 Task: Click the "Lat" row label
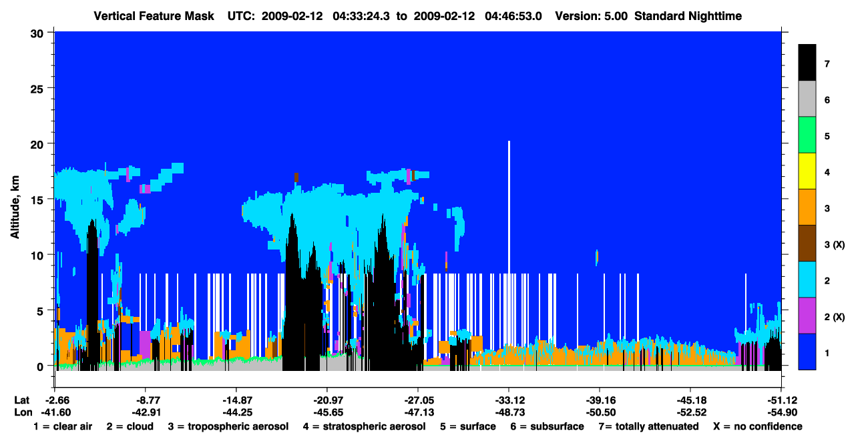point(22,400)
